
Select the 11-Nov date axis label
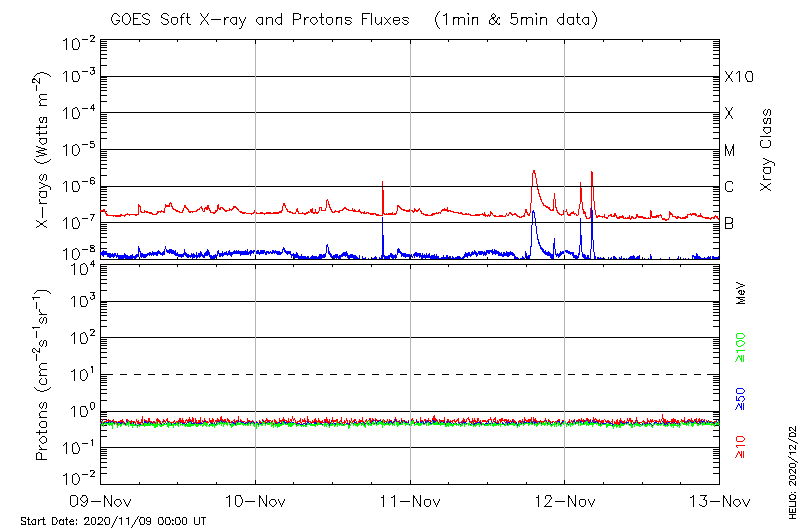410,500
